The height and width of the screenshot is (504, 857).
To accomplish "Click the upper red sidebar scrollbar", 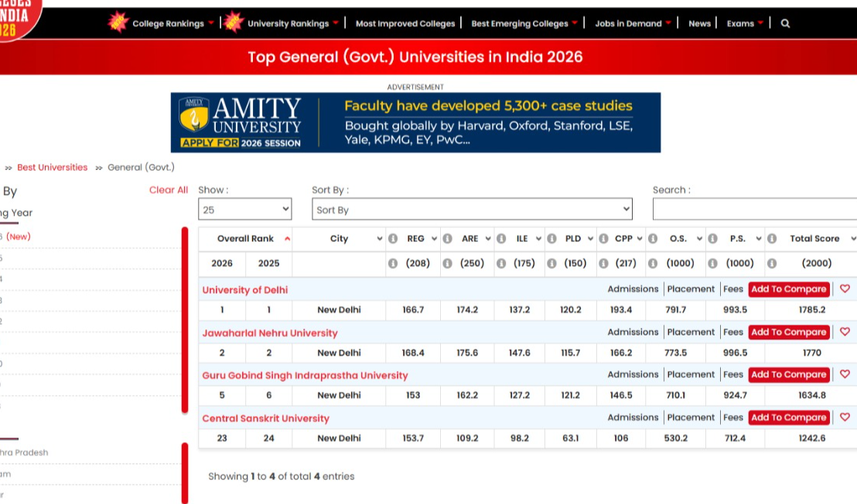I will [x=185, y=320].
